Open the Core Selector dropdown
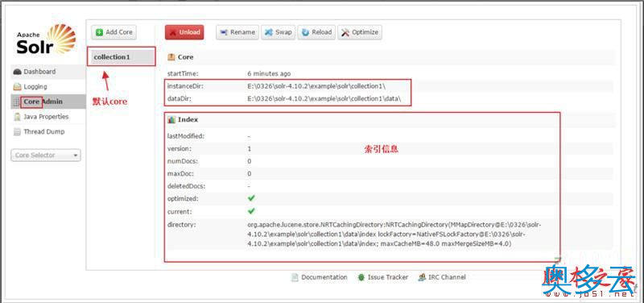 (46, 155)
